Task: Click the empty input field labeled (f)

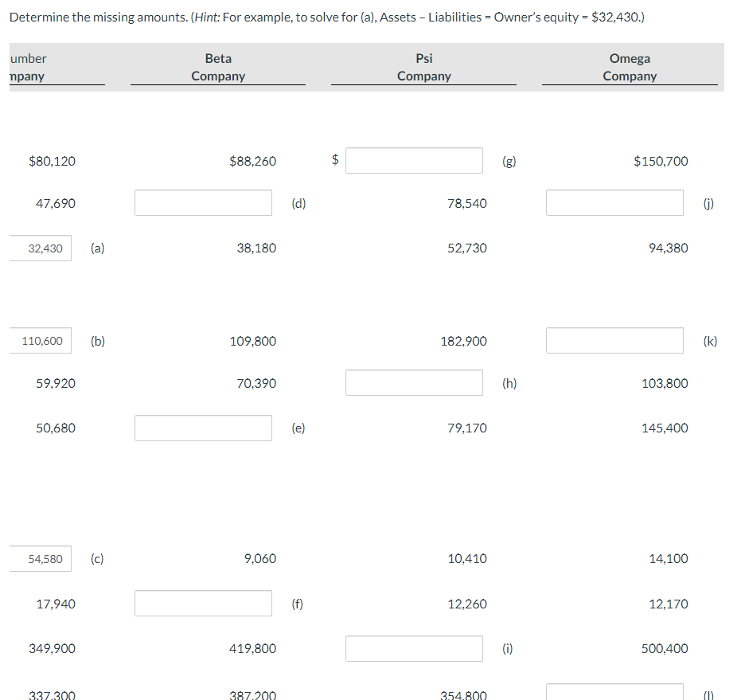Action: click(203, 603)
